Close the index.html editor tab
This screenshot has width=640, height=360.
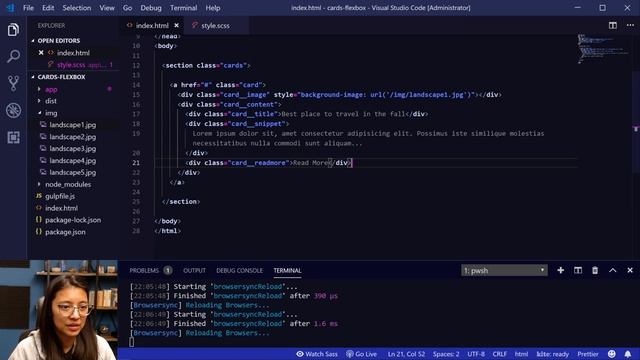click(176, 25)
